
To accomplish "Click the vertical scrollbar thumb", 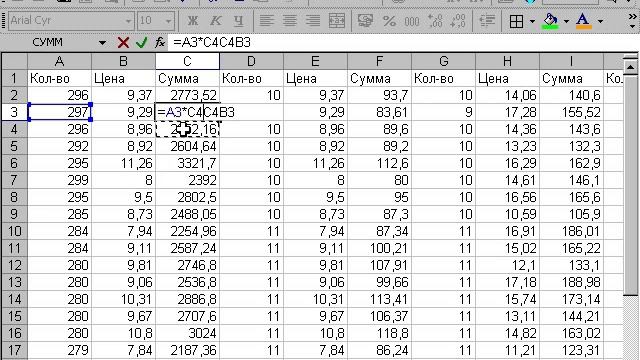I will click(631, 184).
